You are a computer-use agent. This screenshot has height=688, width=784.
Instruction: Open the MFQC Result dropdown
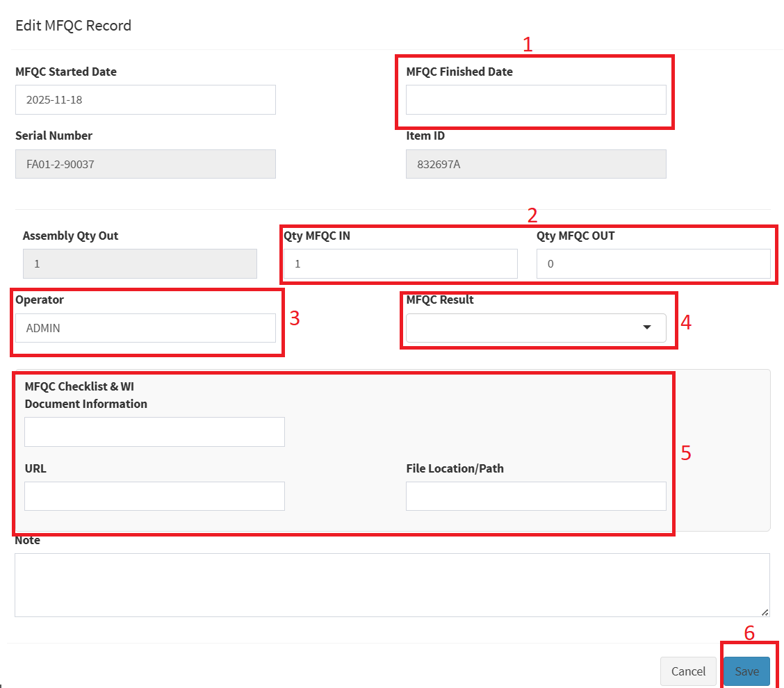click(x=536, y=328)
